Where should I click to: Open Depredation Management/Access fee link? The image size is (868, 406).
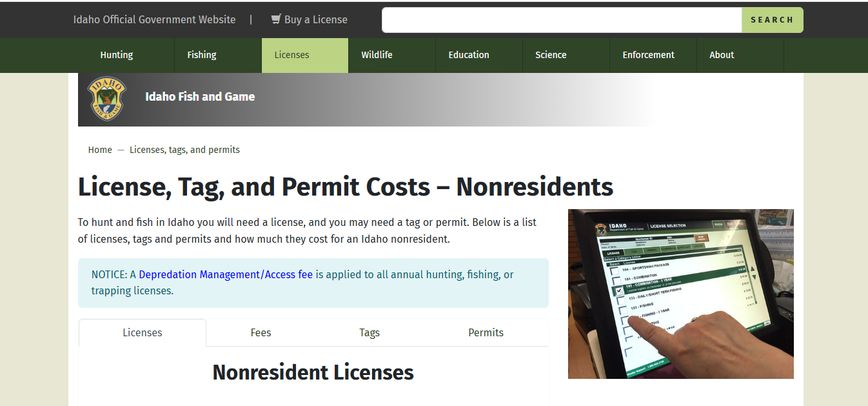226,274
